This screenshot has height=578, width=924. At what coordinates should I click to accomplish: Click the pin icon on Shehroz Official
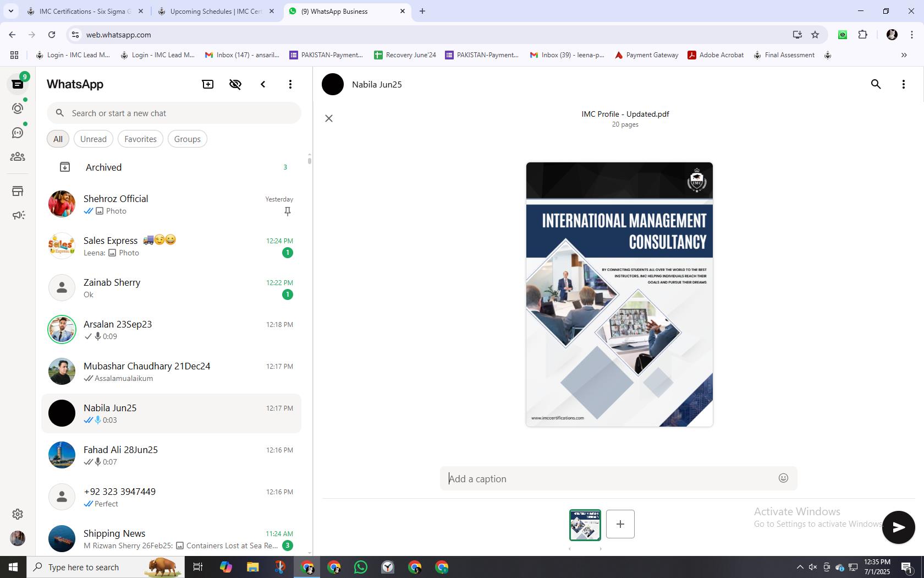click(288, 211)
